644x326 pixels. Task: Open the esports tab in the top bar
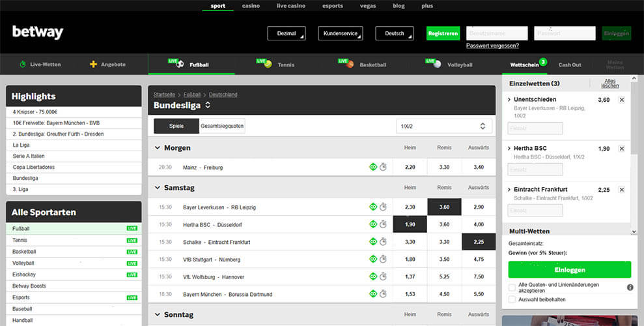[x=332, y=6]
